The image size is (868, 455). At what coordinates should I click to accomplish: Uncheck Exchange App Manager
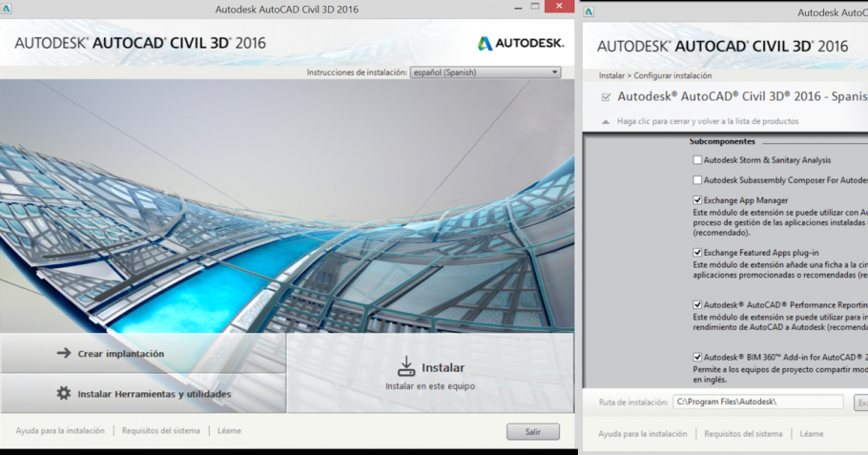(697, 200)
